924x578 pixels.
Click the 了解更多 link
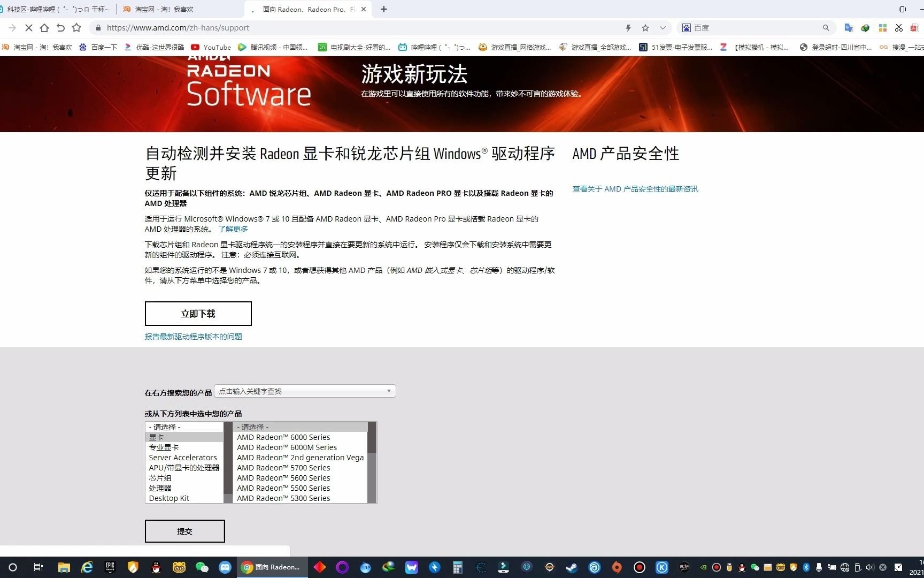(233, 229)
